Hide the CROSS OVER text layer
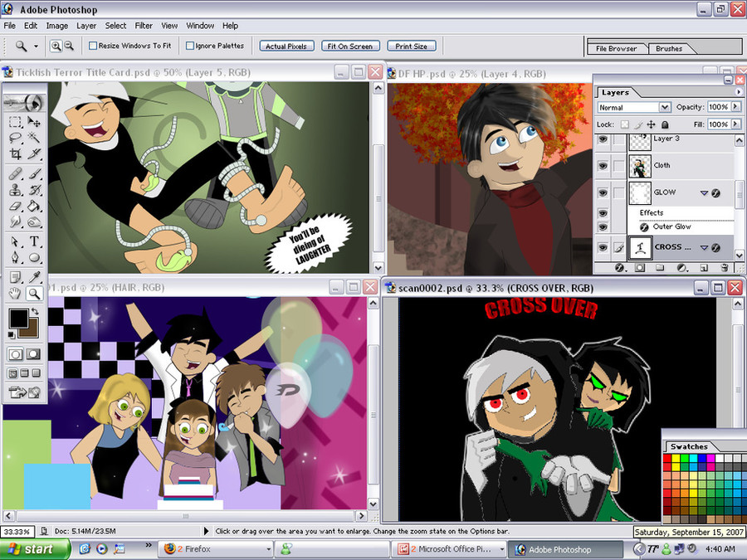Image resolution: width=747 pixels, height=560 pixels. [603, 247]
